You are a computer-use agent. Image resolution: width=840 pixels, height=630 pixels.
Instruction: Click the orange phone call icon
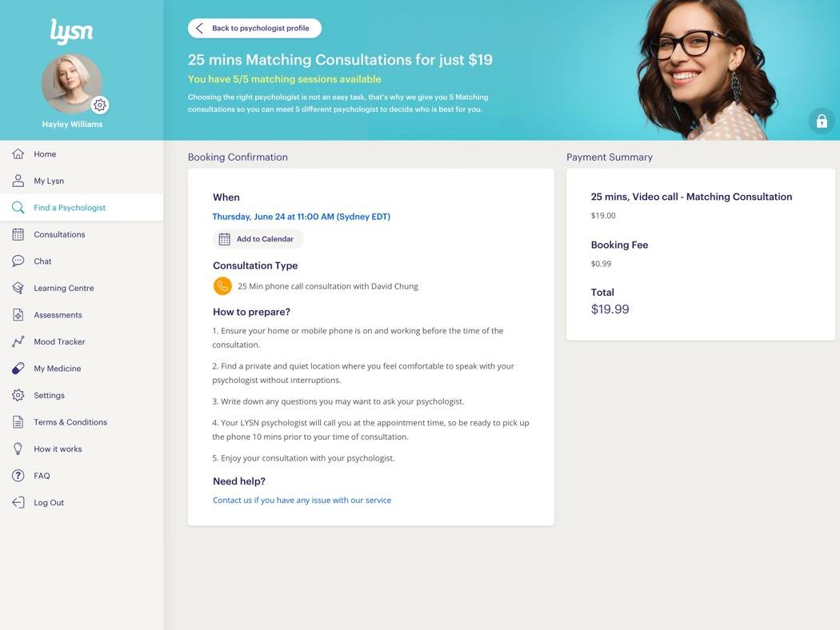(x=222, y=286)
